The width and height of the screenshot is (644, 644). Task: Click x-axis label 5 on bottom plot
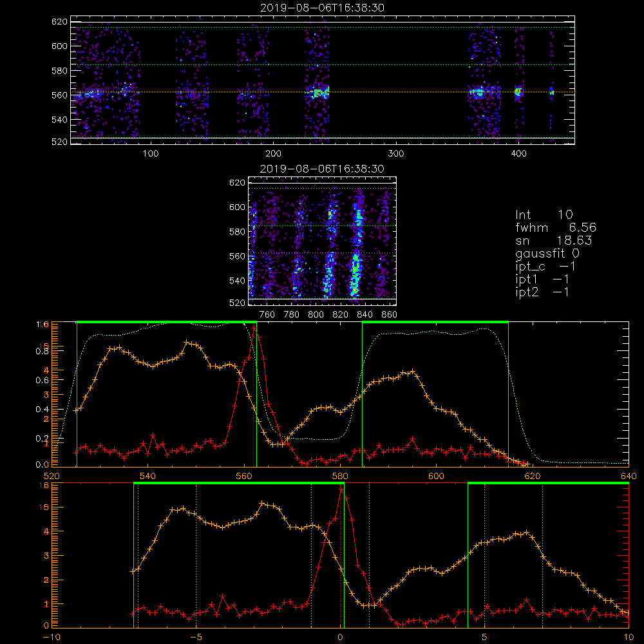tap(485, 637)
